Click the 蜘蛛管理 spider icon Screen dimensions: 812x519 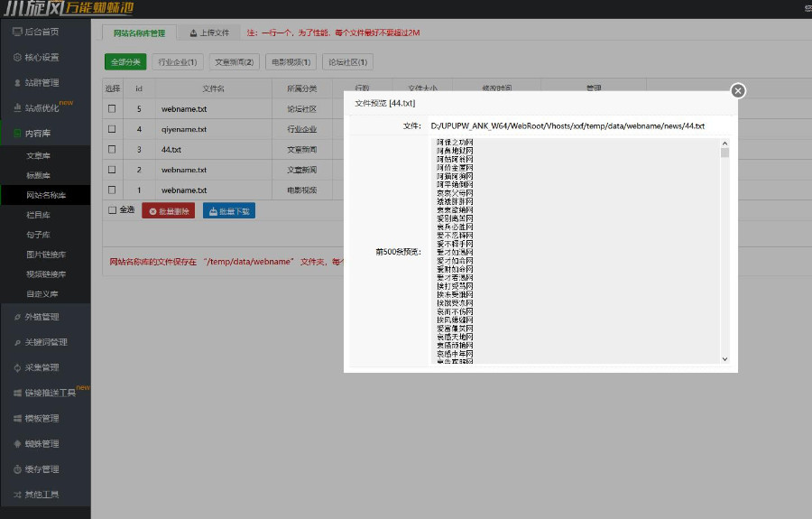(x=17, y=444)
